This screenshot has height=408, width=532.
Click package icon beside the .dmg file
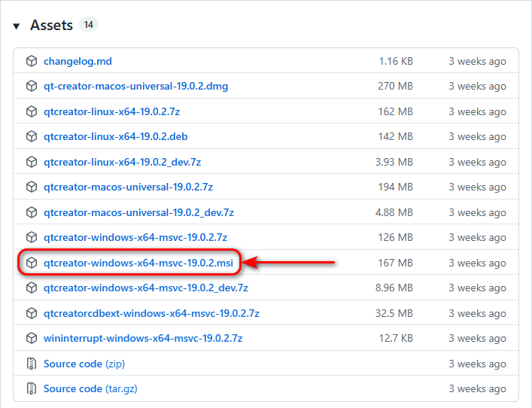click(x=32, y=87)
